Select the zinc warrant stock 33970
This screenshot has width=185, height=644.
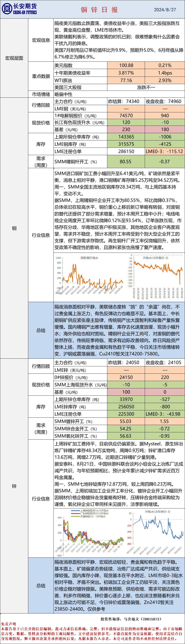point(126,399)
